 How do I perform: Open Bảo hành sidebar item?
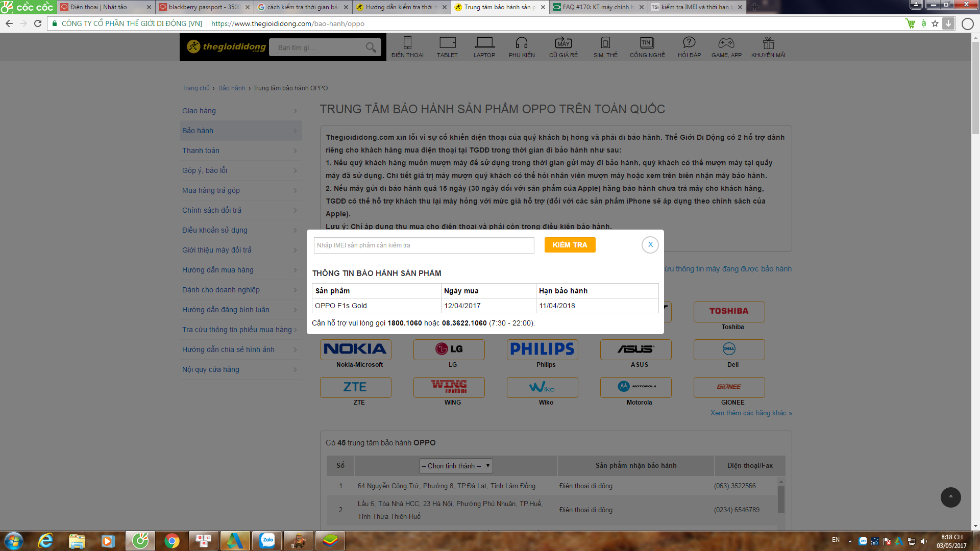240,131
